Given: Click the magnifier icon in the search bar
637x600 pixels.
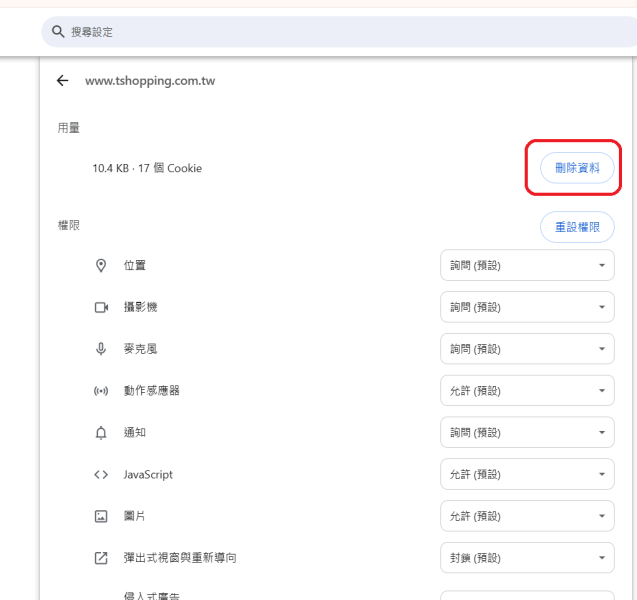Looking at the screenshot, I should [58, 32].
